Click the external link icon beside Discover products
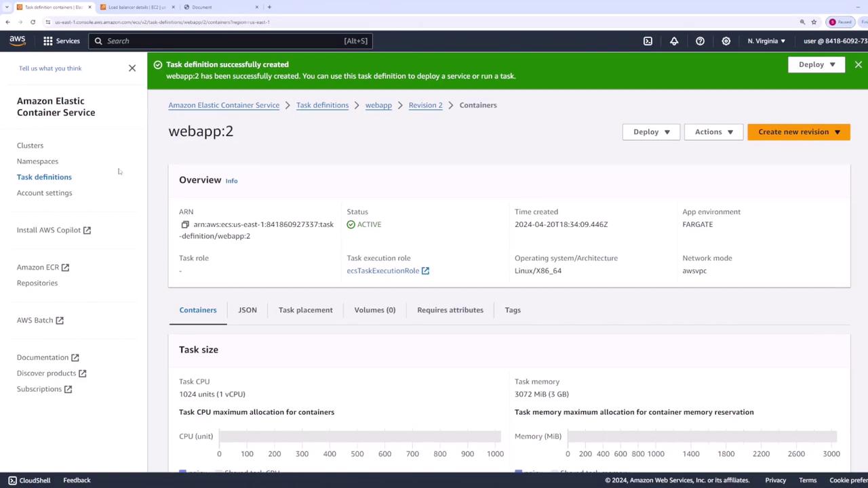This screenshot has width=868, height=488. (83, 373)
